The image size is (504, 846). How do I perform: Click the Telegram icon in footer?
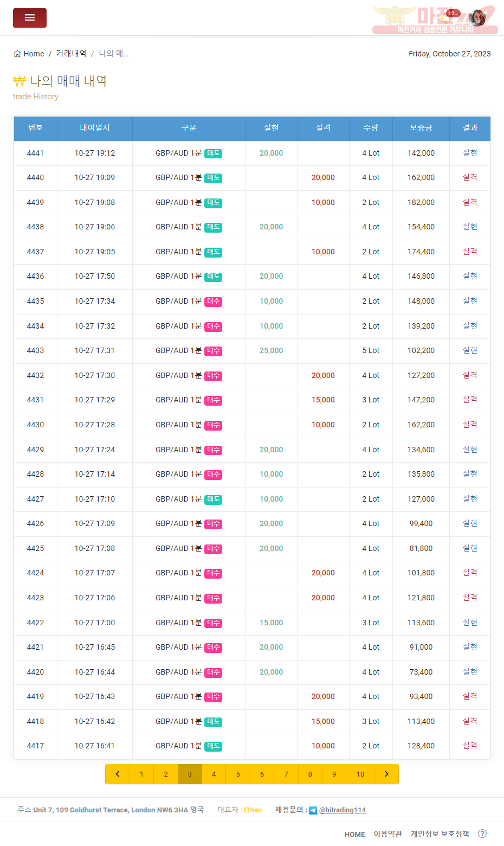(313, 810)
